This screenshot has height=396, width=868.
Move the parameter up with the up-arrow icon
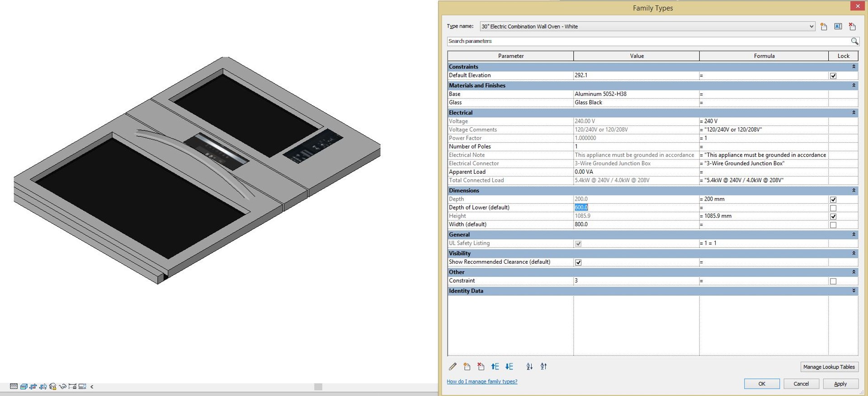coord(495,367)
